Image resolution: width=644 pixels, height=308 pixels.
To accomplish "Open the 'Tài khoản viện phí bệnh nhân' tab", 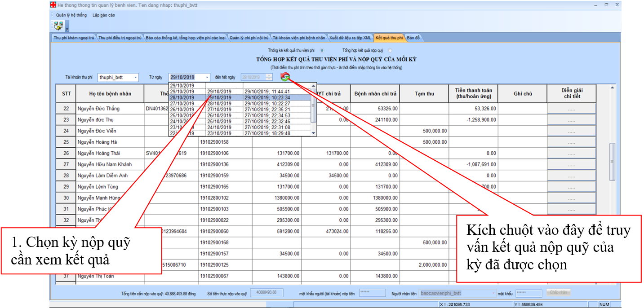I will click(299, 38).
